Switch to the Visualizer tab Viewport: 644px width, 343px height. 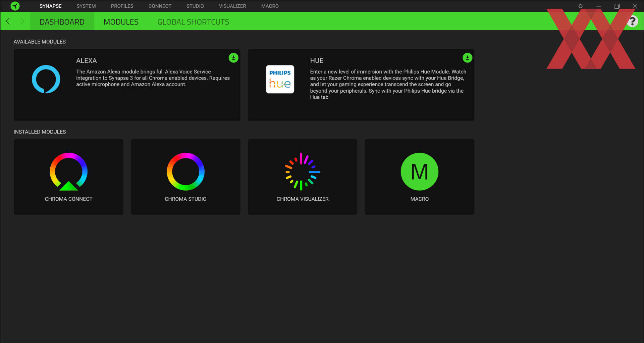tap(232, 6)
